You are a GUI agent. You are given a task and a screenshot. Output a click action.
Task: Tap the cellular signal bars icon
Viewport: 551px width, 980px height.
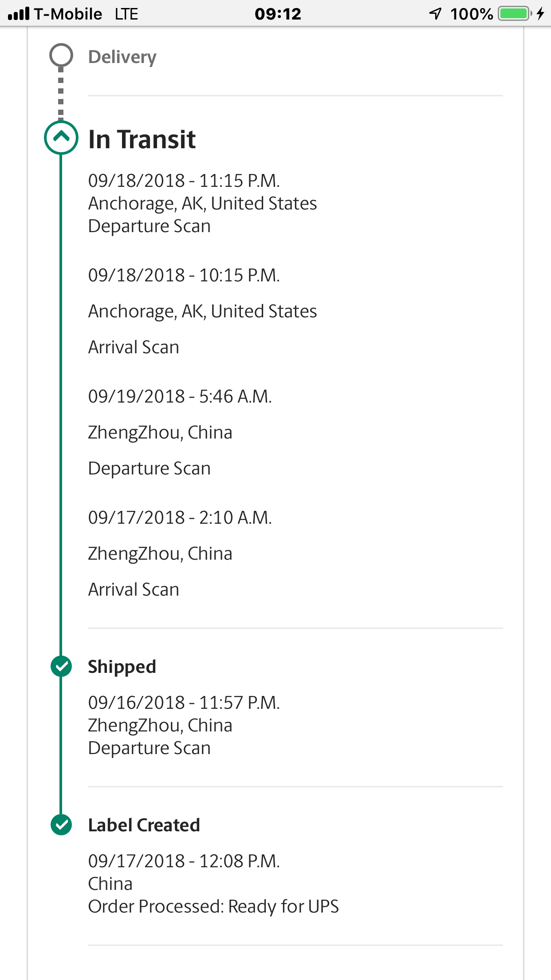[x=19, y=14]
